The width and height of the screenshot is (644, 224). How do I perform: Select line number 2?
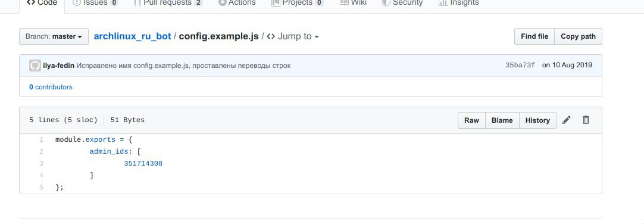(x=41, y=152)
